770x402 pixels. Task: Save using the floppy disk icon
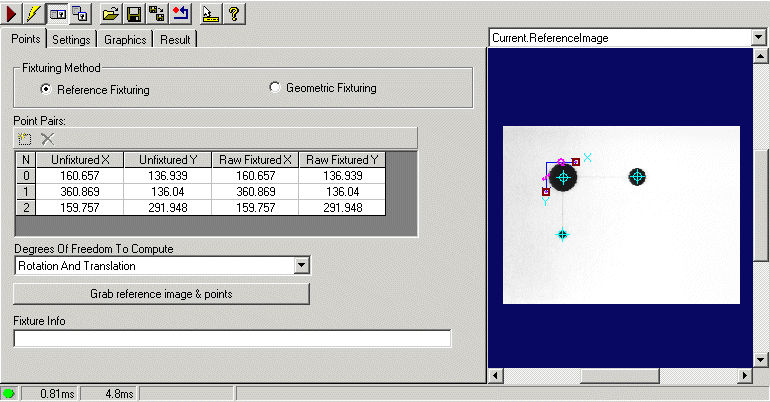(134, 13)
